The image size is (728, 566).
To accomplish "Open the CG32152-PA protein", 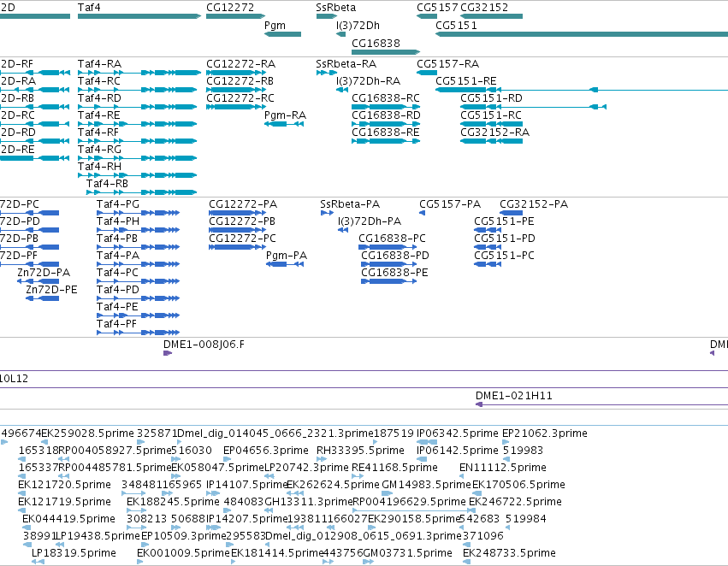I will pyautogui.click(x=512, y=213).
